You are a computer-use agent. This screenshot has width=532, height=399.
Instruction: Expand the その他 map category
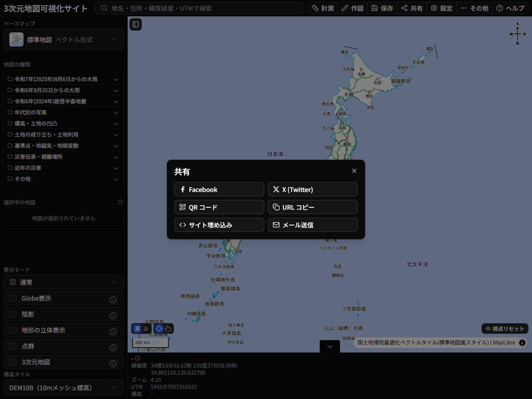pos(63,179)
